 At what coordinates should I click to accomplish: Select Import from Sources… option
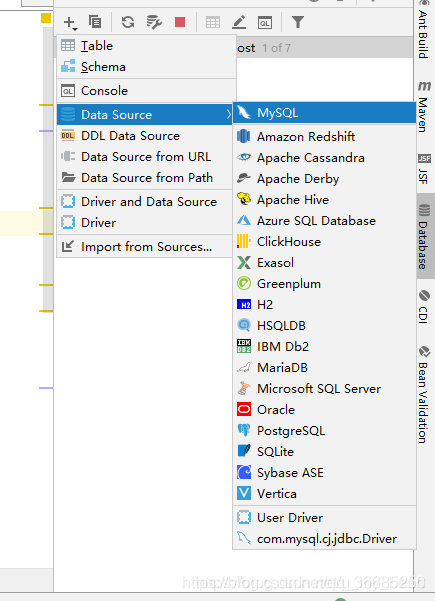click(145, 246)
